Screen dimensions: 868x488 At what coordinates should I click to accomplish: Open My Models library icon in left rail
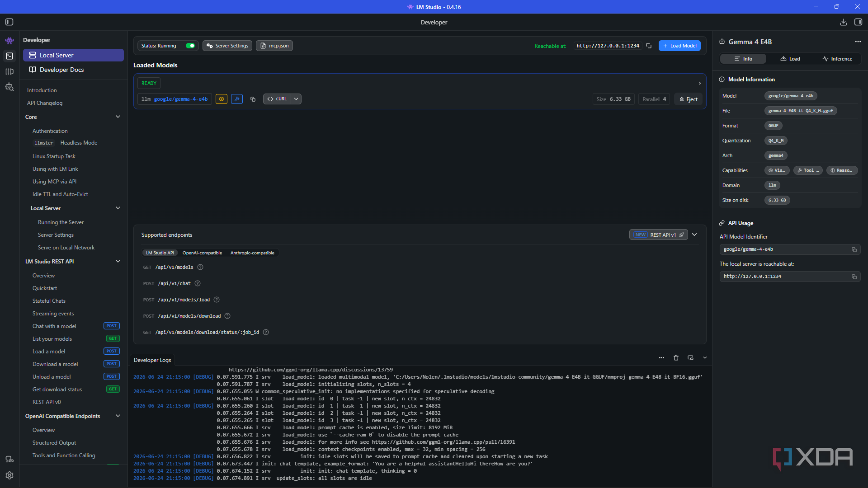9,71
